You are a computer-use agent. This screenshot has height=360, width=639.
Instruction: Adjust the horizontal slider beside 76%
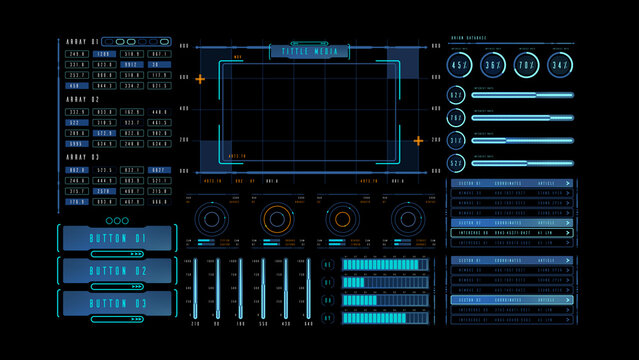pyautogui.click(x=523, y=118)
